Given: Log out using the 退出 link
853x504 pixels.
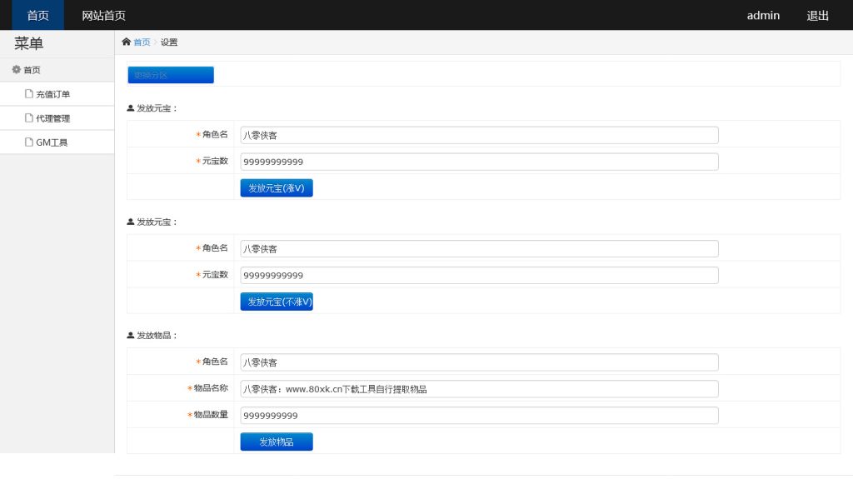Looking at the screenshot, I should coord(817,15).
